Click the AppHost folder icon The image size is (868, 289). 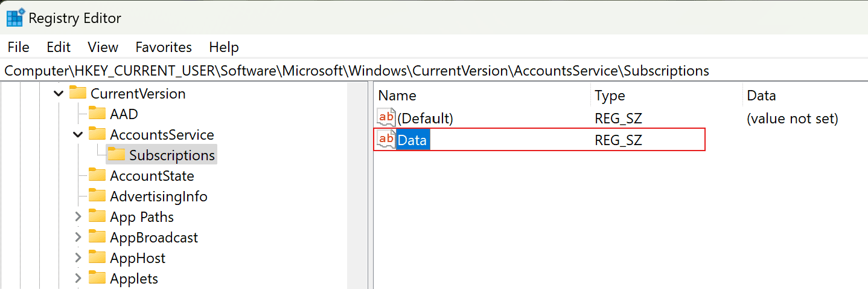click(x=97, y=258)
